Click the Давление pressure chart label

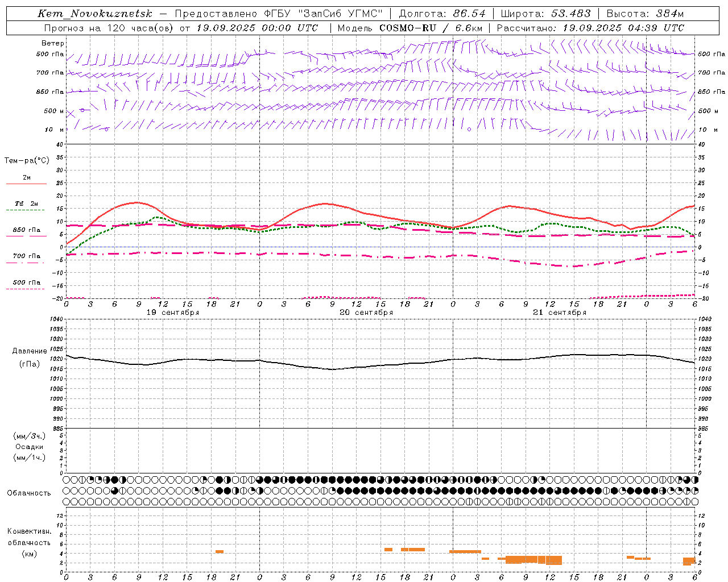click(30, 351)
